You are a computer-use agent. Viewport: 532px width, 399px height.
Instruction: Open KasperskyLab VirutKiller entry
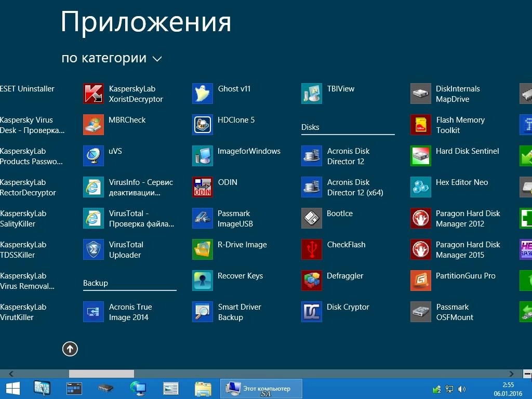tap(23, 312)
